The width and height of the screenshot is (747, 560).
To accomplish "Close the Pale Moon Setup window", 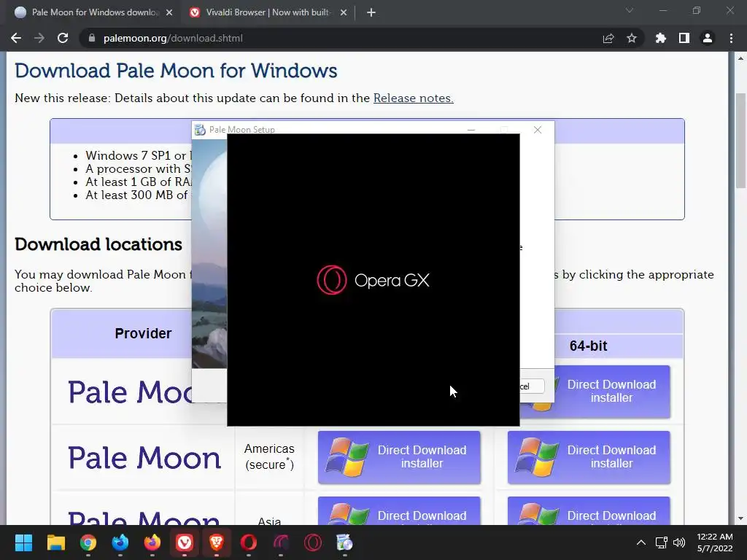I will pyautogui.click(x=538, y=130).
